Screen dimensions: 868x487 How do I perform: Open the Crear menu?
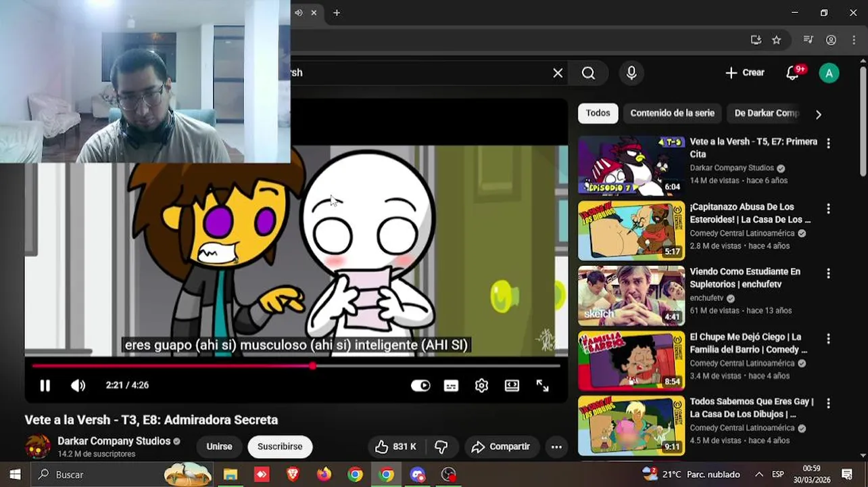click(744, 73)
